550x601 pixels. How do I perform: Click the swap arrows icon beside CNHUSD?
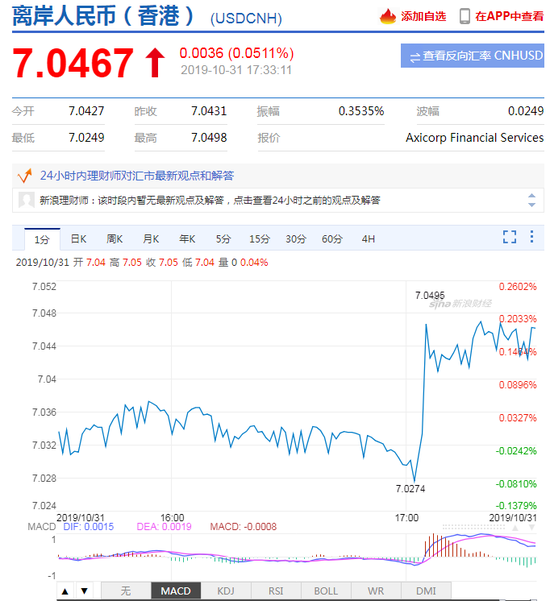(414, 57)
